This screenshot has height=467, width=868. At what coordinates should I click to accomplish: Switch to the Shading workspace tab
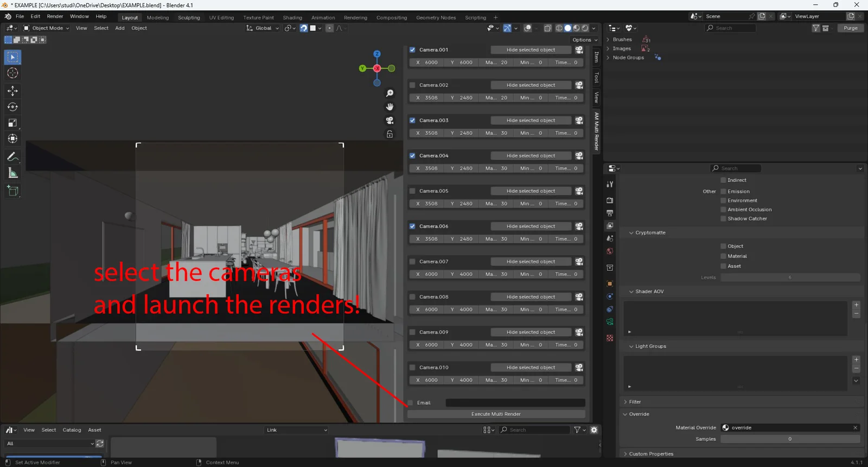[x=292, y=18]
